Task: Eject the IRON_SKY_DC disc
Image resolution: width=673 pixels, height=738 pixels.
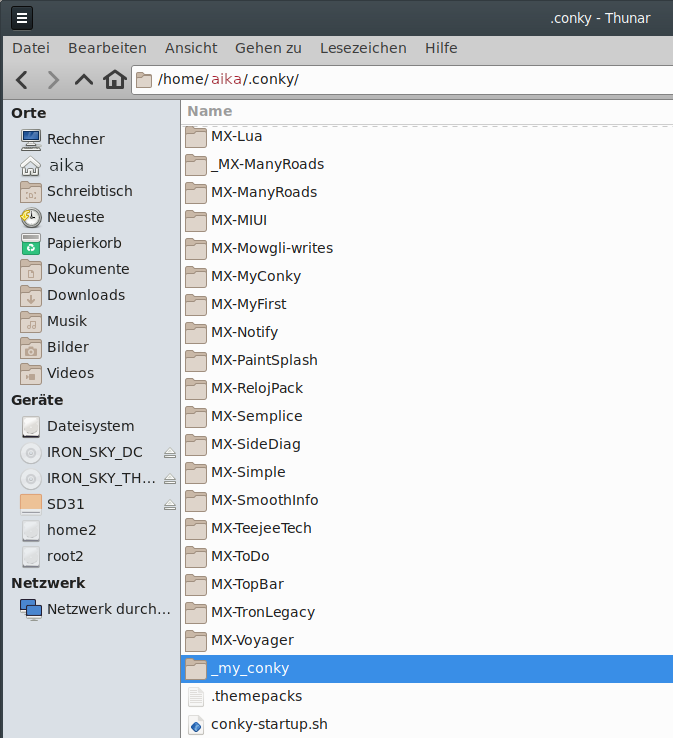Action: (170, 453)
